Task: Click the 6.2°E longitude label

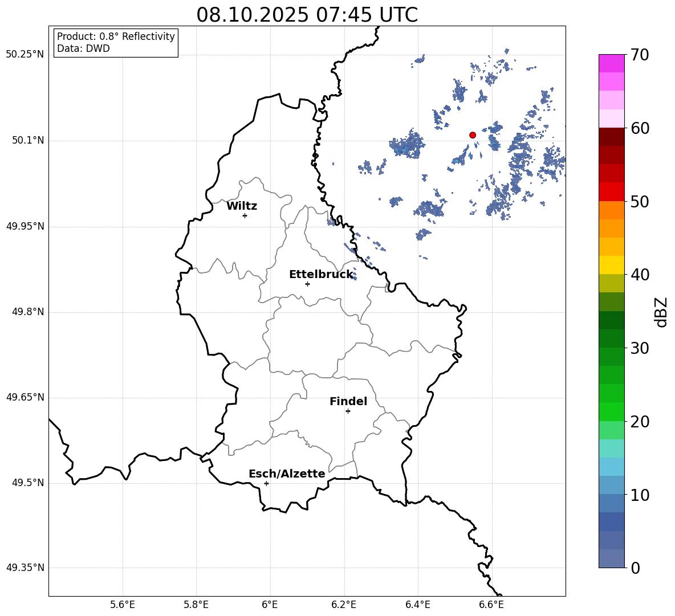Action: (x=344, y=605)
